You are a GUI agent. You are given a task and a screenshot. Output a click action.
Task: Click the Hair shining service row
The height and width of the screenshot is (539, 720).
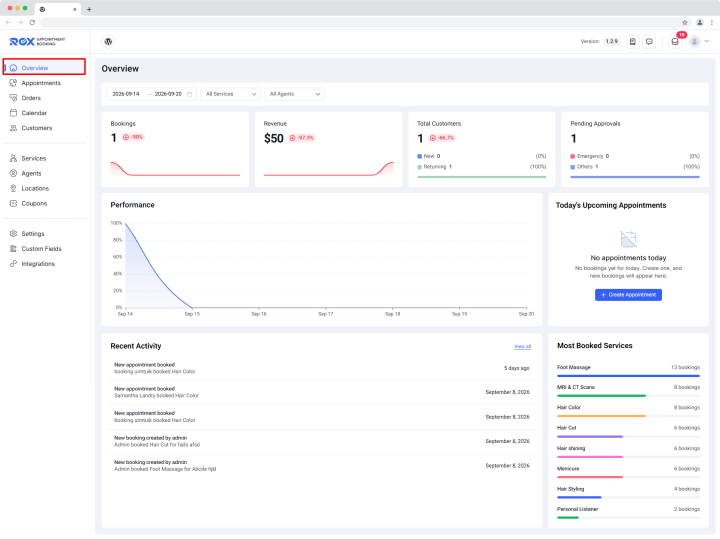pyautogui.click(x=628, y=452)
